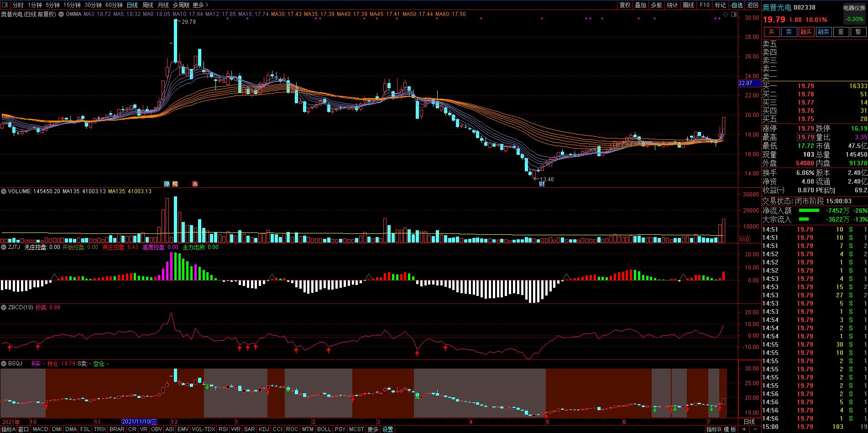Open the 模板 template tab
The width and height of the screenshot is (868, 433).
tap(730, 429)
